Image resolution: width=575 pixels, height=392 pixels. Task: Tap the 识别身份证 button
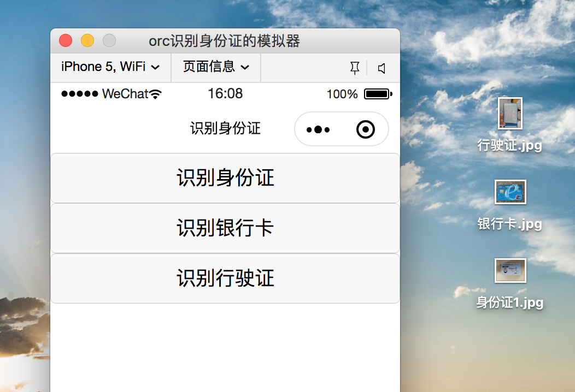tap(225, 178)
